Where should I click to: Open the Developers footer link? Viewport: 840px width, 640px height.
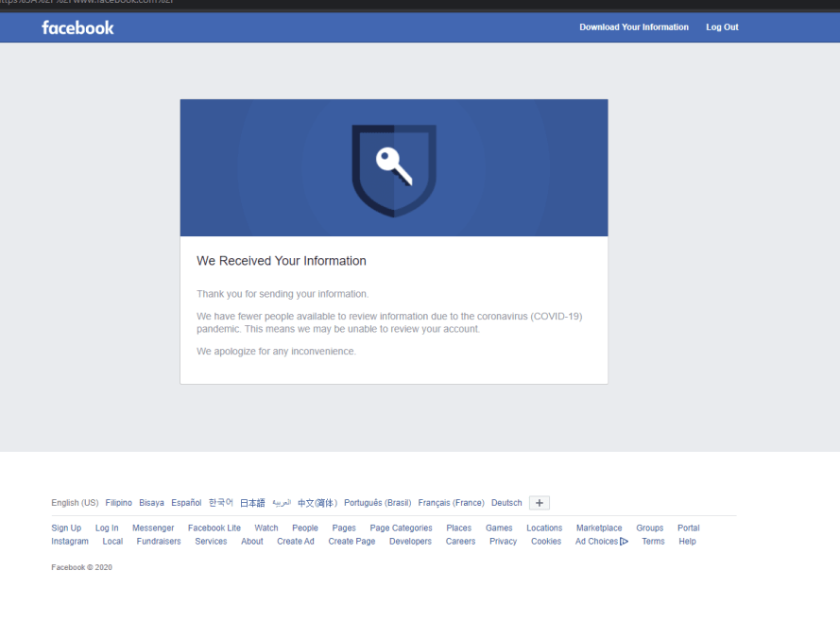pos(410,542)
